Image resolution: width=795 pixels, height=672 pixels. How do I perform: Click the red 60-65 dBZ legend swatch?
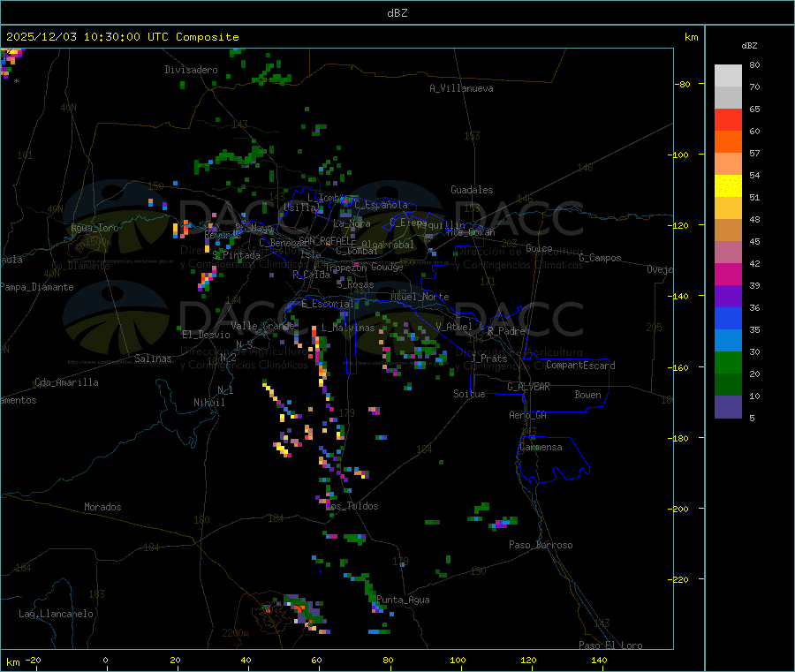[728, 119]
